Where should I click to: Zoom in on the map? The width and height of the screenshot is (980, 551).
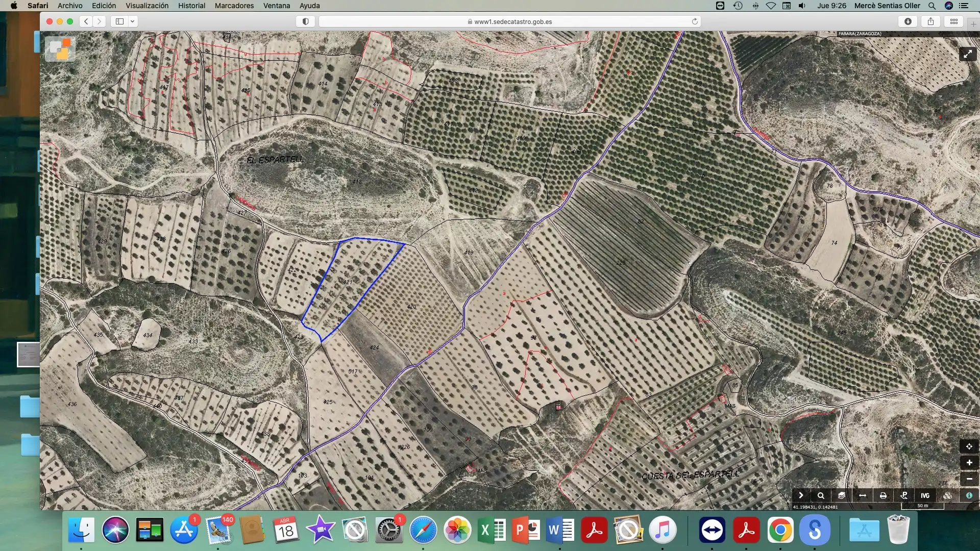969,463
